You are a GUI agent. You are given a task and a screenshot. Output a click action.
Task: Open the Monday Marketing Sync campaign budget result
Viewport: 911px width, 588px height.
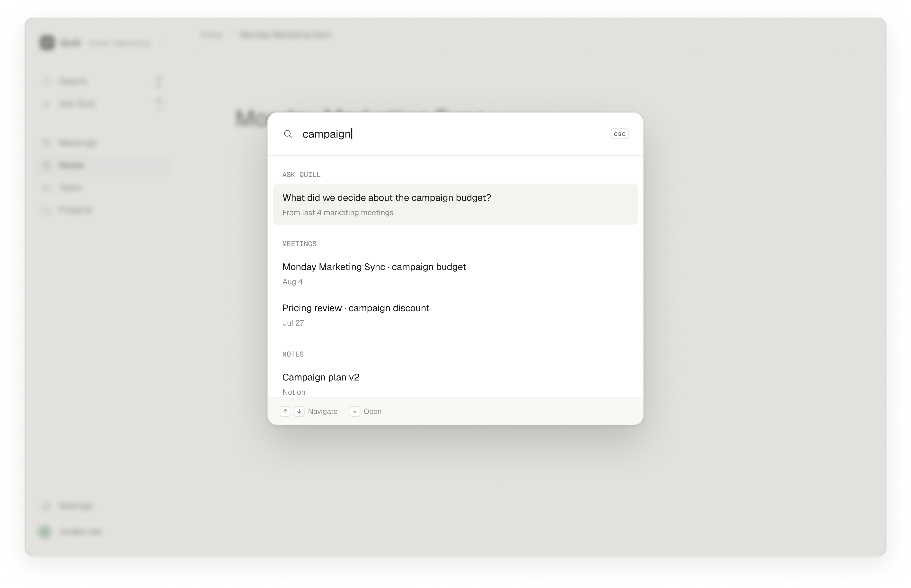455,273
